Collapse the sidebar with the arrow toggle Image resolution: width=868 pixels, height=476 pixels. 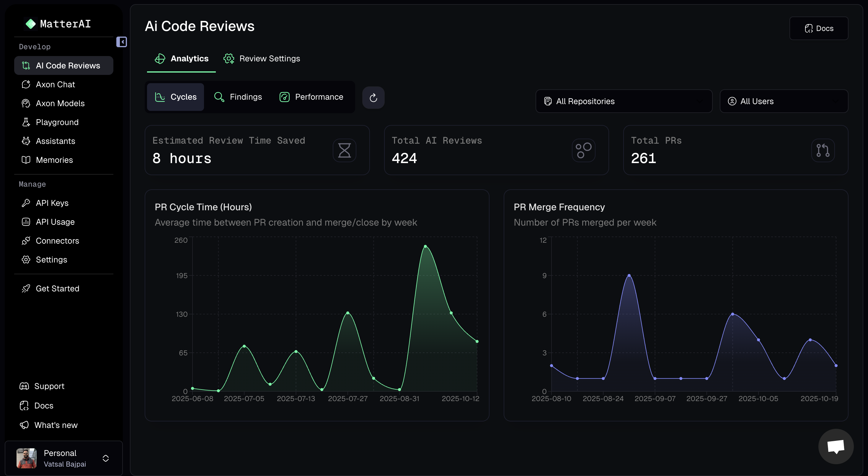[122, 42]
